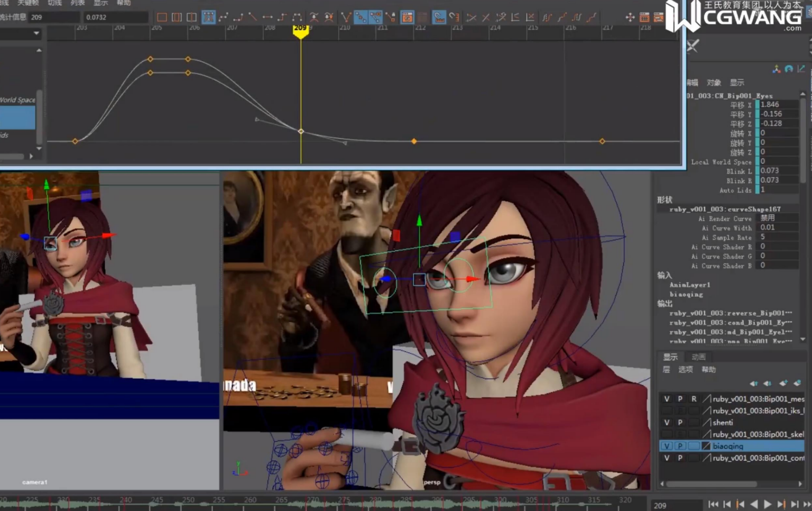Image resolution: width=812 pixels, height=511 pixels.
Task: Click the outliner scroll-up arrow
Action: click(x=39, y=50)
